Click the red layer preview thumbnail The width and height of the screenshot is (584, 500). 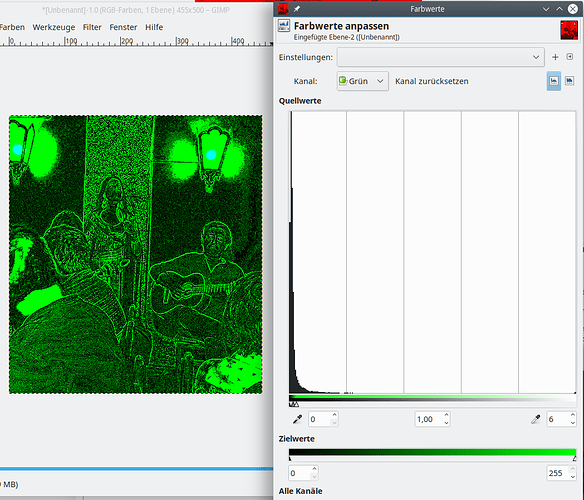click(x=569, y=30)
